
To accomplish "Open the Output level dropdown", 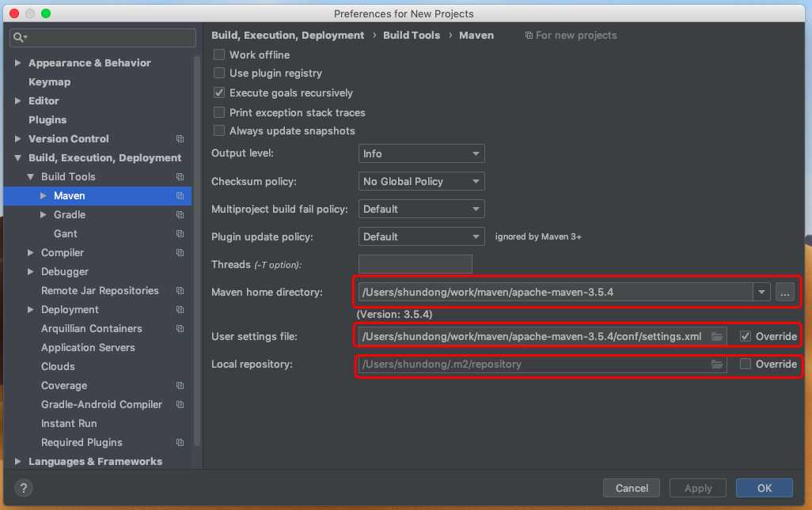I will (x=422, y=153).
